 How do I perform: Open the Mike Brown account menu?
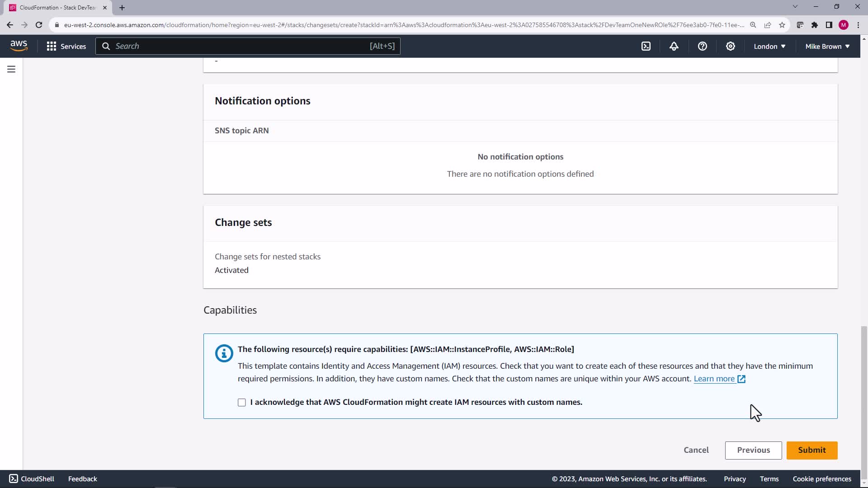click(827, 46)
